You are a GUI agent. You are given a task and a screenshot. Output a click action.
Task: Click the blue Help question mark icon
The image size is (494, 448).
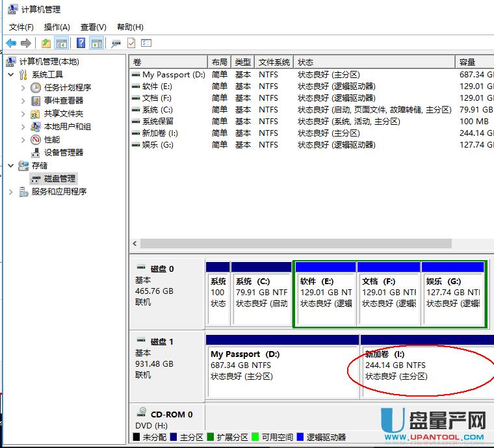[81, 43]
